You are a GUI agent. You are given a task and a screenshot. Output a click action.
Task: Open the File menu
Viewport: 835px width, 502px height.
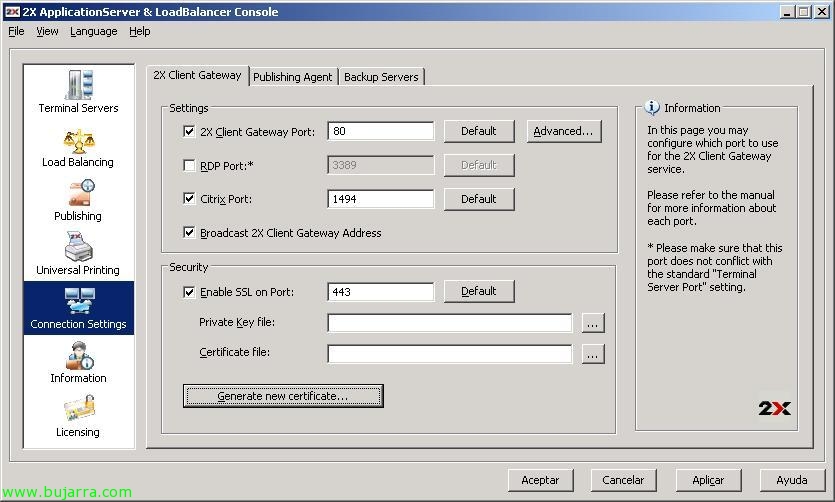16,31
